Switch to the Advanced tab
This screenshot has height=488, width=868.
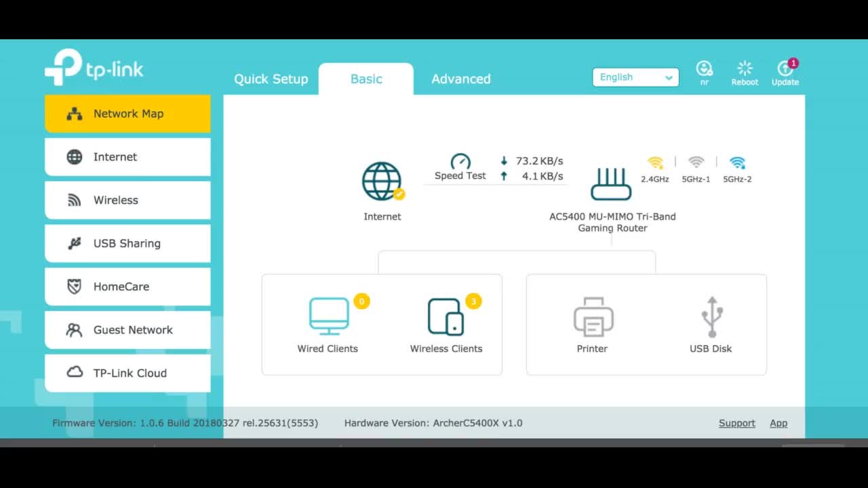point(461,79)
